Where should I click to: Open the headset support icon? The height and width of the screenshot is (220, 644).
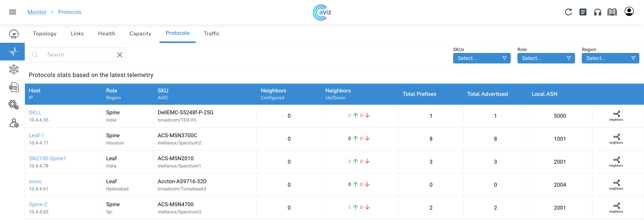pos(597,12)
